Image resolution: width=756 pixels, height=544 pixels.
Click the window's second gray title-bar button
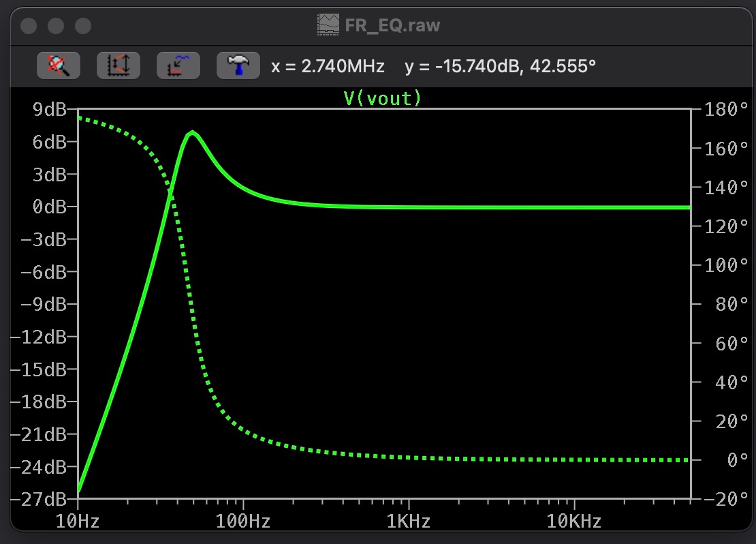[x=56, y=26]
